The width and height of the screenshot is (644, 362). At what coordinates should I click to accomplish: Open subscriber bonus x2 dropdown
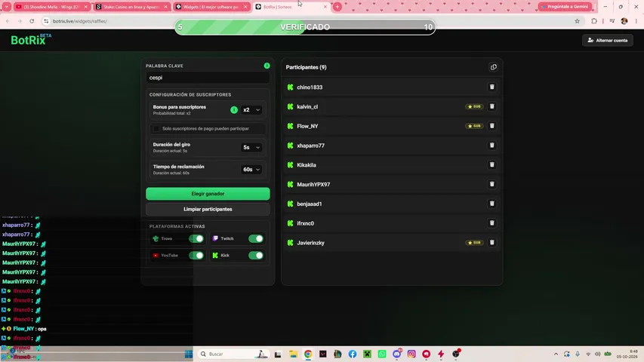click(x=251, y=109)
